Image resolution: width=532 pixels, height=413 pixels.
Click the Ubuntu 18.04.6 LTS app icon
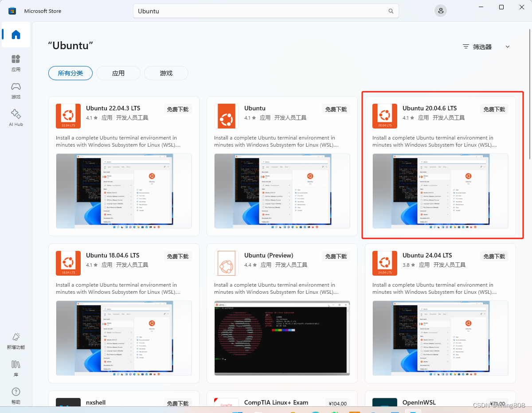(x=68, y=263)
